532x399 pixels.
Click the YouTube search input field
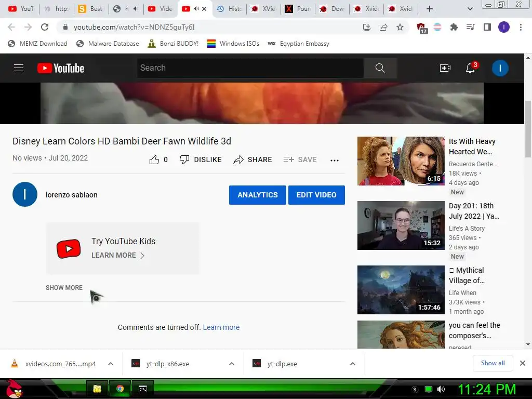click(250, 68)
